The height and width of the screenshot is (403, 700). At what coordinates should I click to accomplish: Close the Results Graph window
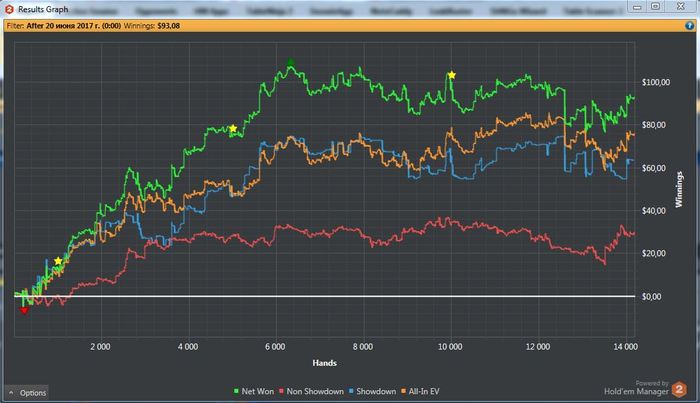680,7
